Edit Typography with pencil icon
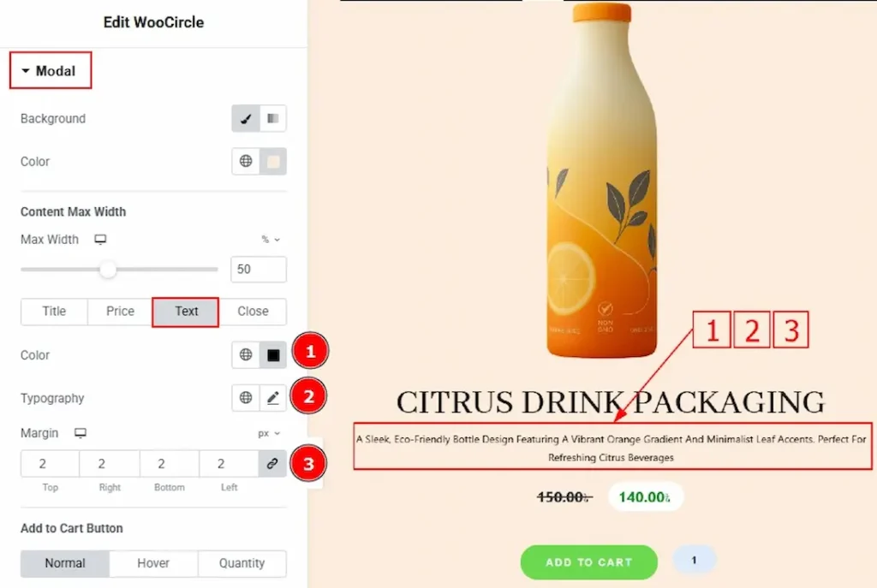 coord(273,397)
